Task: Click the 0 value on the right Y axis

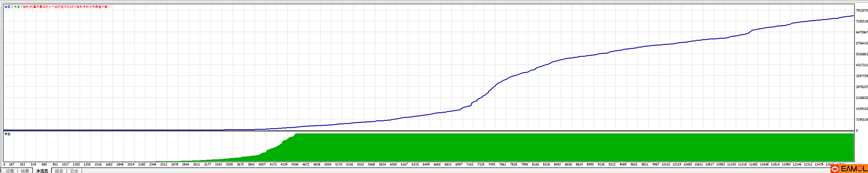Action: (x=857, y=131)
